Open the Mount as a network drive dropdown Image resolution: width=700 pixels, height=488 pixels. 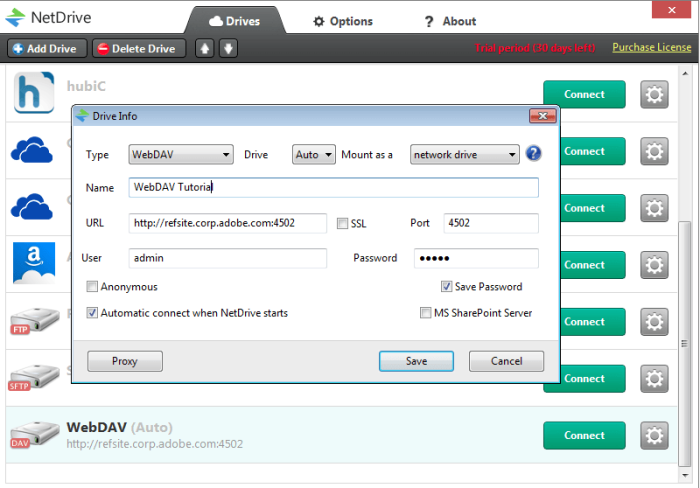click(x=465, y=154)
